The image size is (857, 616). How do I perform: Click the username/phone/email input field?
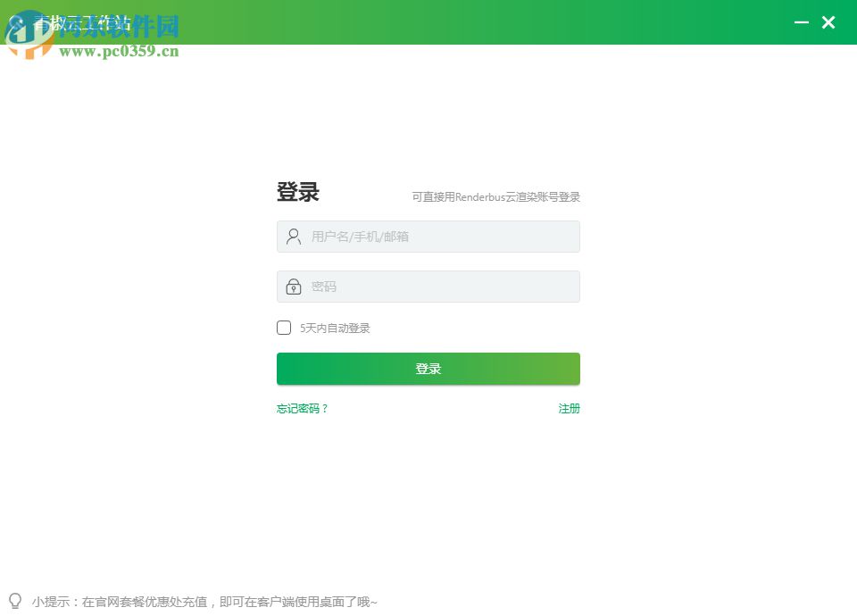(428, 237)
